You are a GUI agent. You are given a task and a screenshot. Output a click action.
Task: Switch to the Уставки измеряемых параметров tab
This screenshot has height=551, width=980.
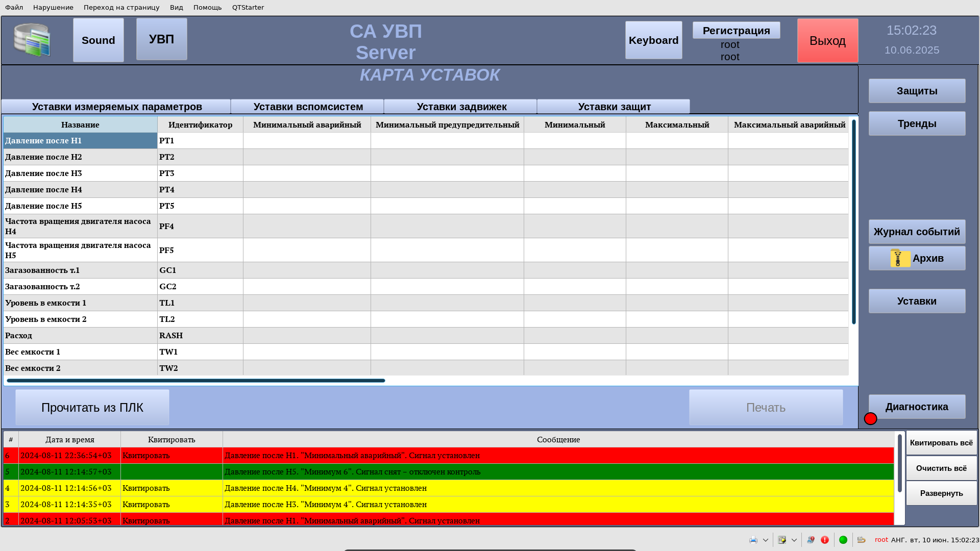click(x=116, y=107)
